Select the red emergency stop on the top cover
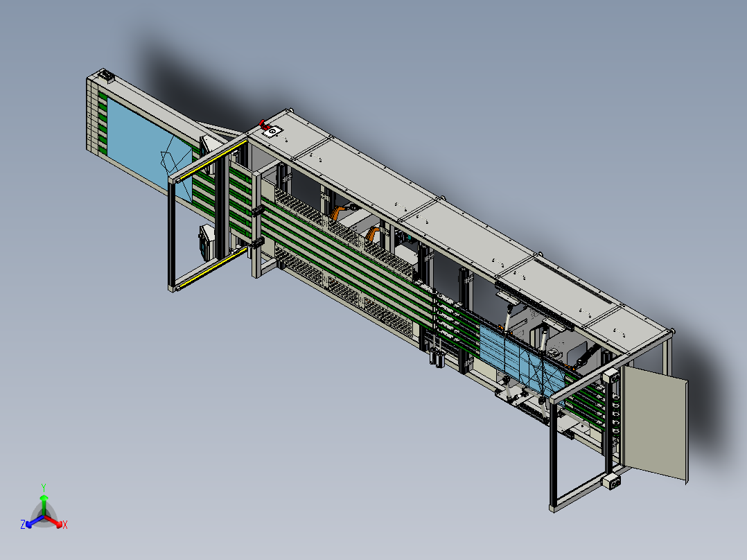This screenshot has height=560, width=747. click(263, 125)
